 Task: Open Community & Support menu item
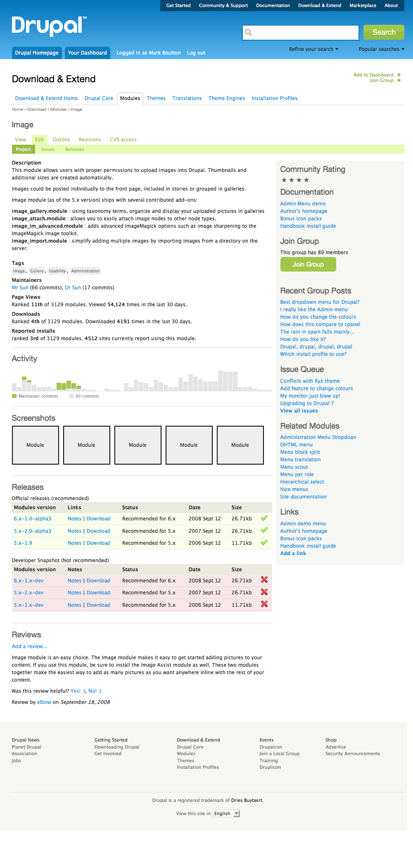pos(223,5)
